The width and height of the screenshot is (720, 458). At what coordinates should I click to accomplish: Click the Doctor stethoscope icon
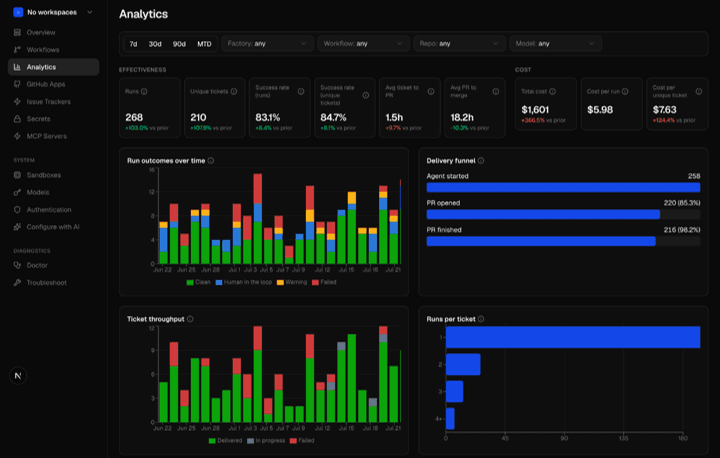pyautogui.click(x=17, y=265)
